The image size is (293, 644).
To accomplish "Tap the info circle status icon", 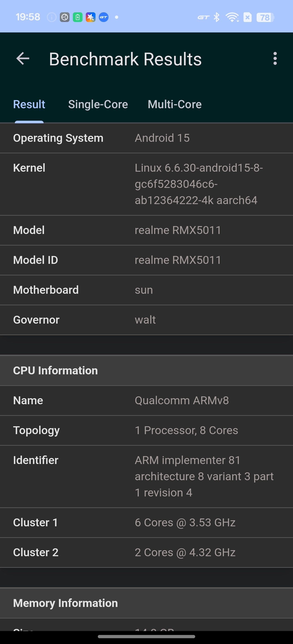I will point(51,17).
